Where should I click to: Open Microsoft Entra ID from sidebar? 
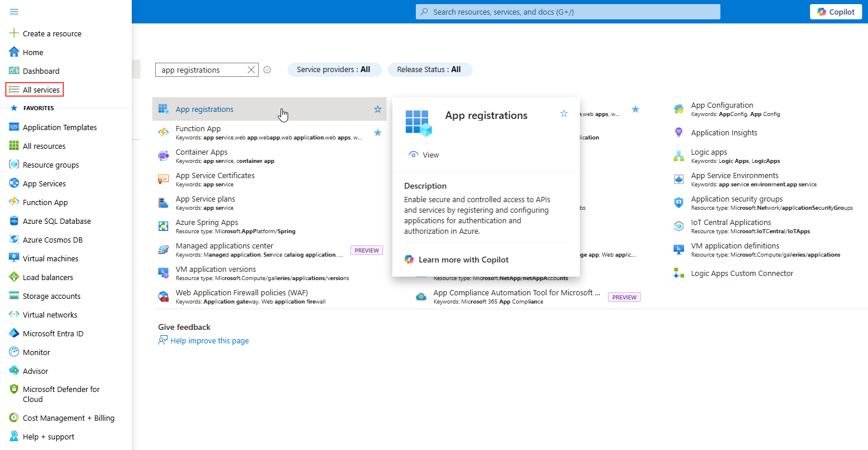click(x=53, y=333)
